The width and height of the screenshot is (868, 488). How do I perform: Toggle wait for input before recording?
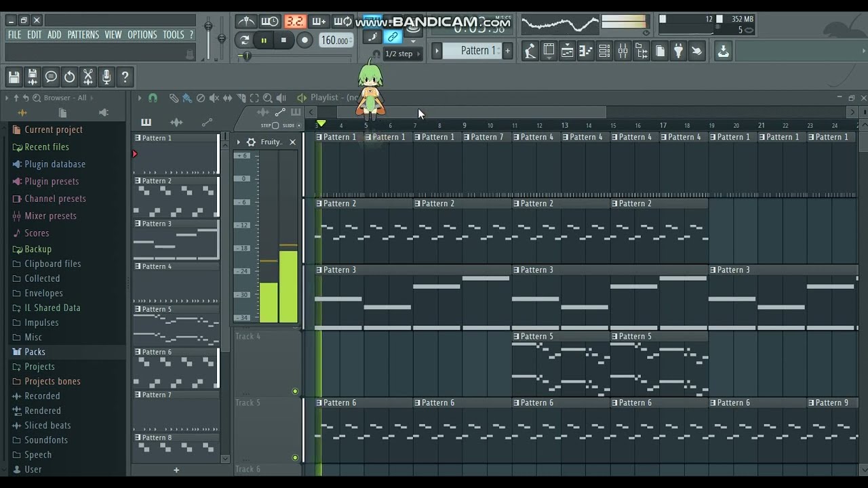pos(270,21)
